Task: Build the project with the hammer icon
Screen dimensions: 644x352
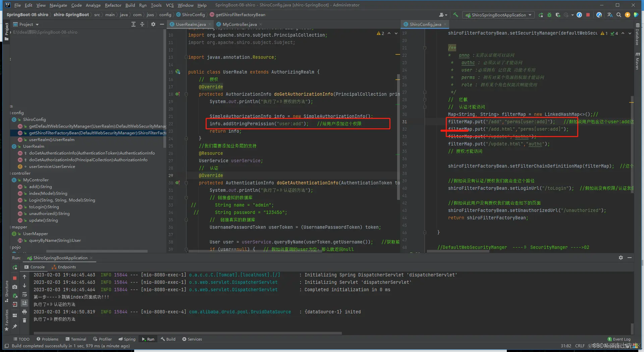Action: pos(455,15)
